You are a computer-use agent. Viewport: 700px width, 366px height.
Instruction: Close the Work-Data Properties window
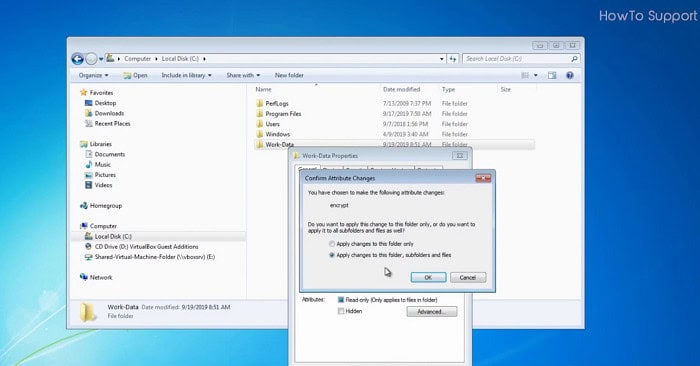[x=460, y=156]
